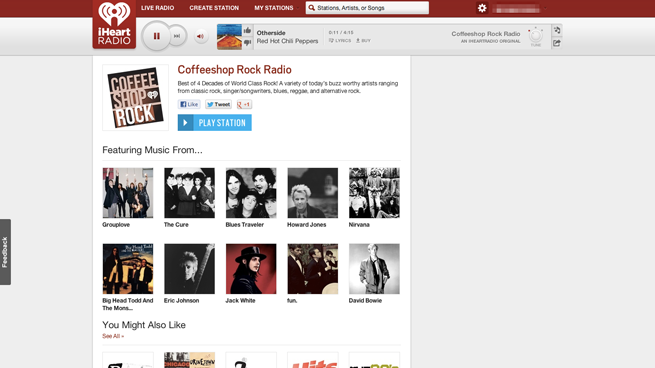This screenshot has width=655, height=368.
Task: Thumbs up the song Otherside
Action: pyautogui.click(x=247, y=30)
